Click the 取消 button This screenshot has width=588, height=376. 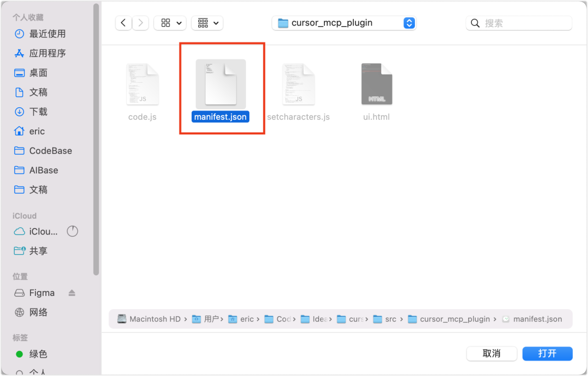(492, 354)
